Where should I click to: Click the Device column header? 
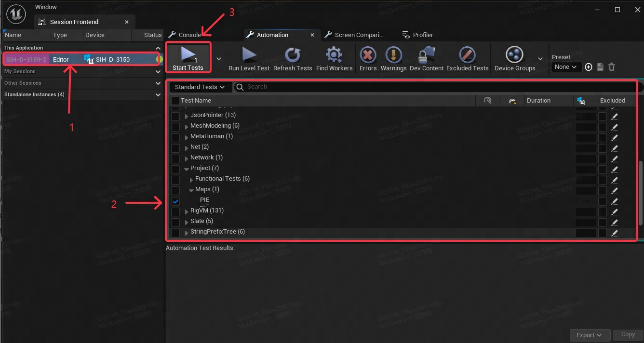click(x=107, y=35)
